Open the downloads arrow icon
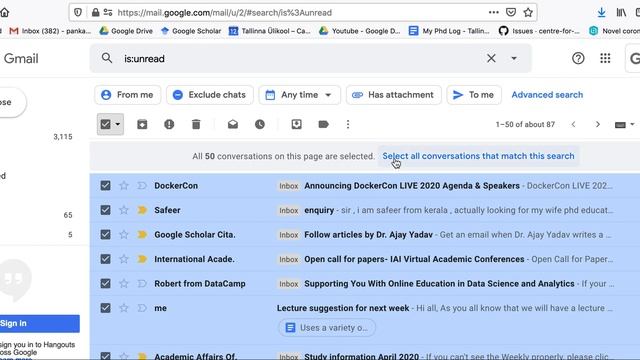The image size is (640, 360). (601, 13)
